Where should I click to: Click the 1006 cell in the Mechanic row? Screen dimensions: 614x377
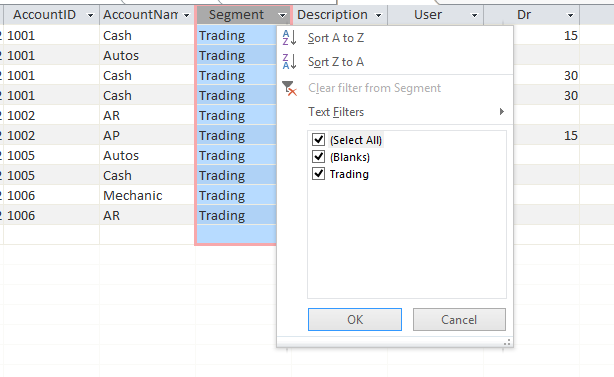[51, 195]
